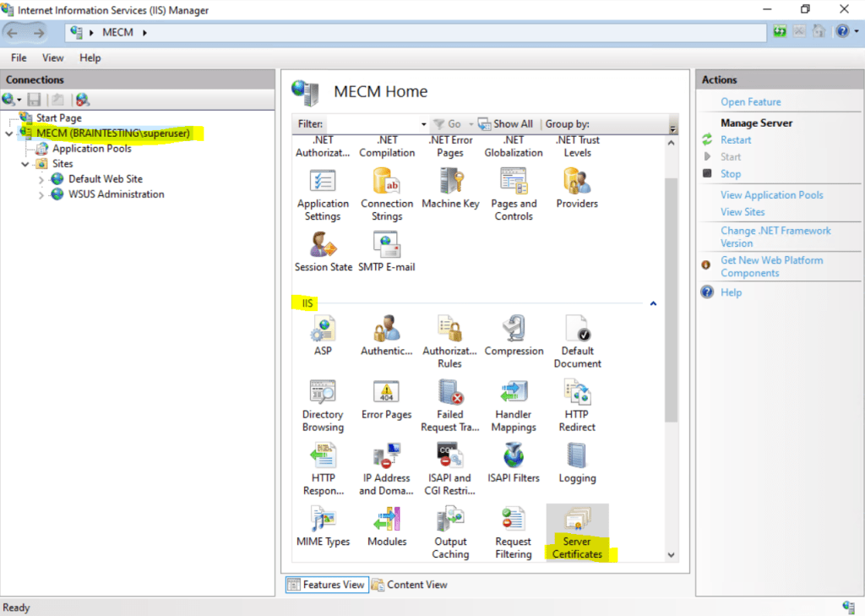Click the Show All button
Viewport: 865px width, 616px height.
506,124
